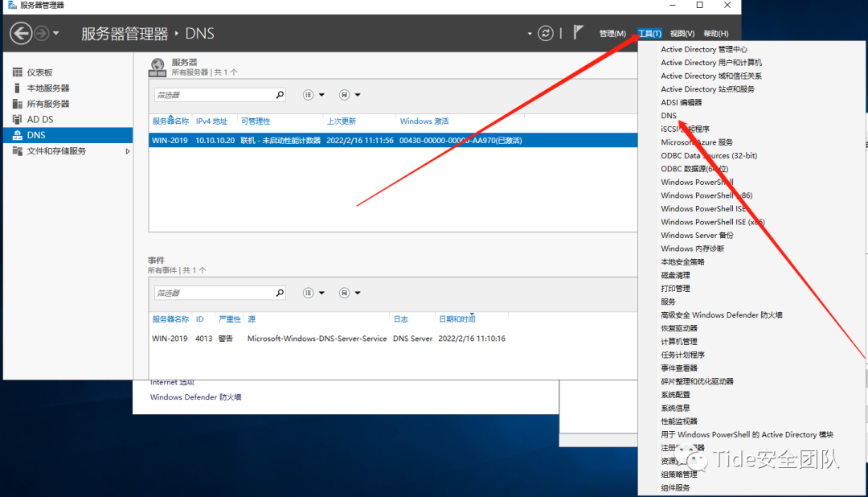Select WIN-2019 server row
The width and height of the screenshot is (868, 497).
tap(393, 140)
